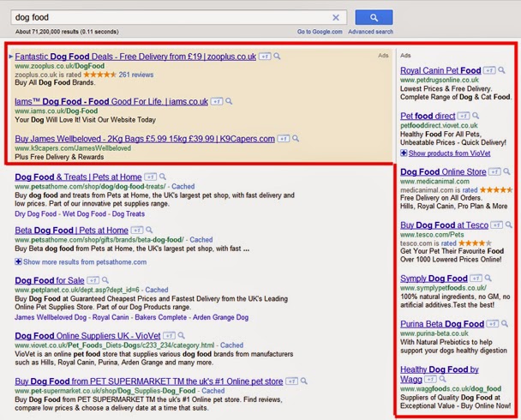Open James Wellbeloved Dog sitelink
The image size is (521, 420).
(x=51, y=317)
